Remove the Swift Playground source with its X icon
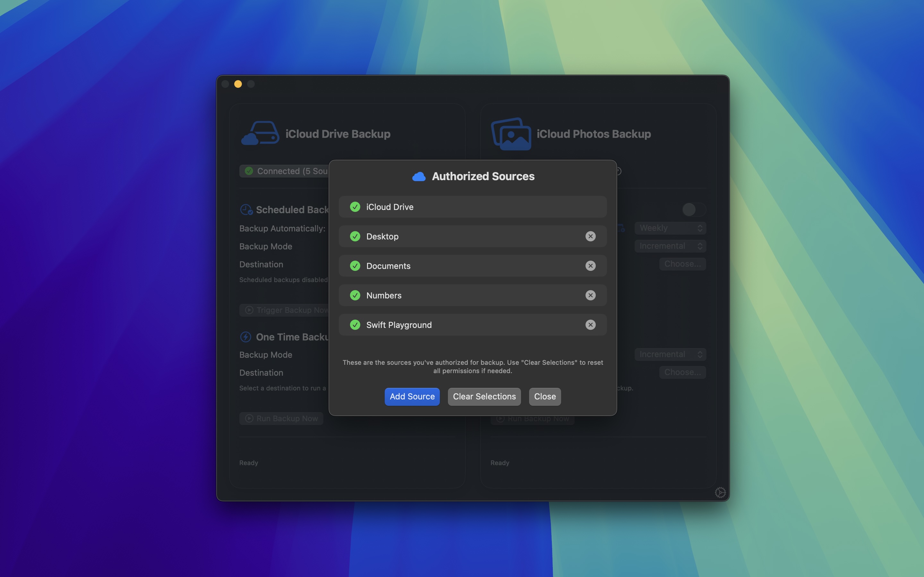Screen dimensions: 924x577 tap(590, 325)
